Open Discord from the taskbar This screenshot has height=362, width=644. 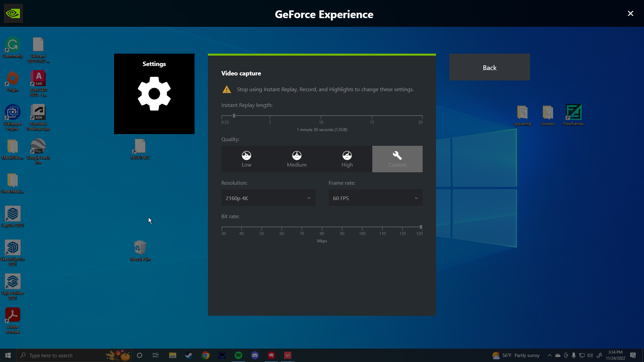(255, 355)
